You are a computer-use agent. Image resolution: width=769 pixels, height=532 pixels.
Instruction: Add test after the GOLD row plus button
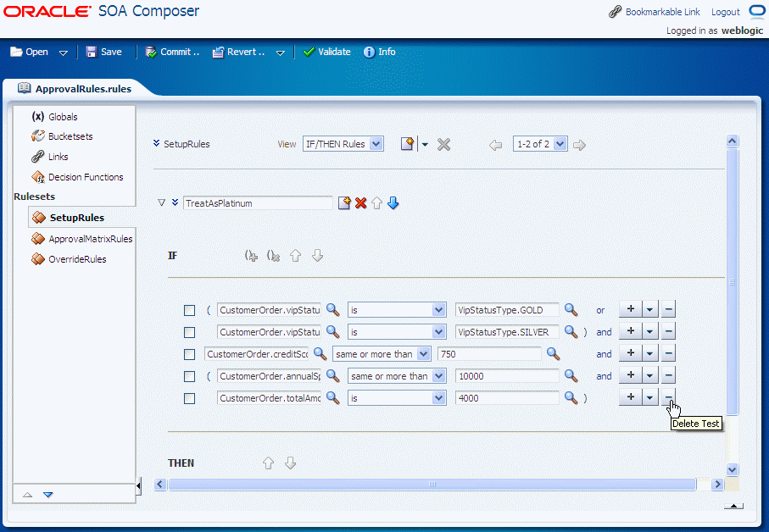pyautogui.click(x=631, y=309)
